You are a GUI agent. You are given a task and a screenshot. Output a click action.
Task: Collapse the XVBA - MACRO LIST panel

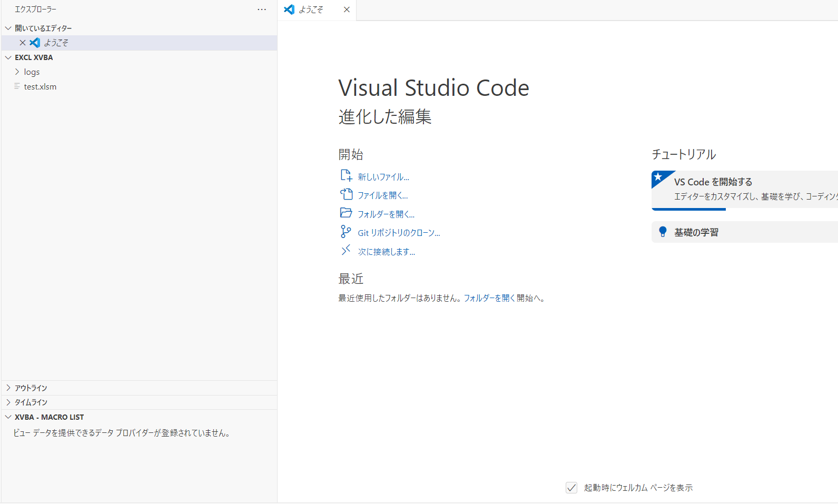click(8, 417)
